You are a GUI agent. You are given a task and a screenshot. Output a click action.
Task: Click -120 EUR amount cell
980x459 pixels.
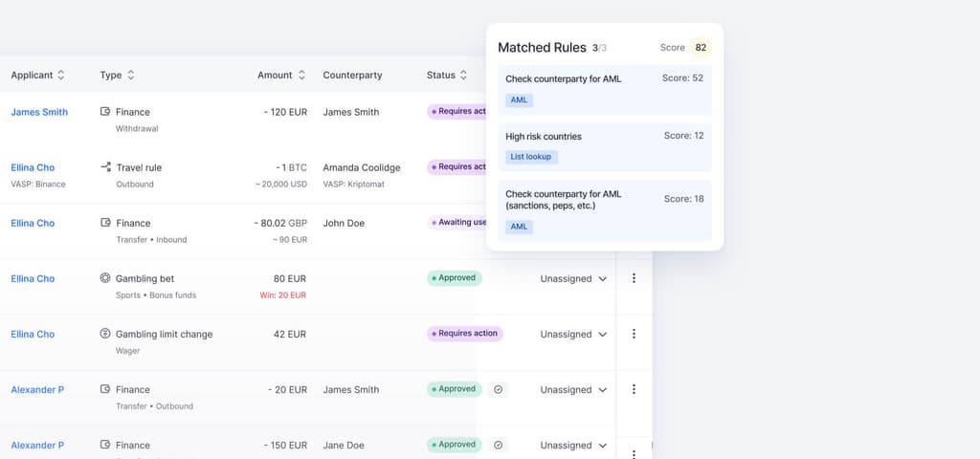285,113
